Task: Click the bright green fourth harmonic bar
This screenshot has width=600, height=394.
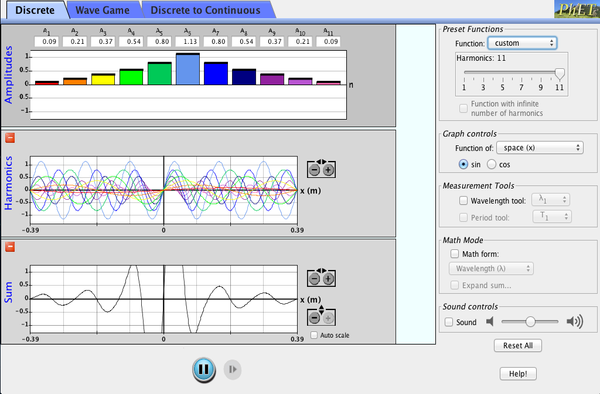Action: (x=131, y=77)
